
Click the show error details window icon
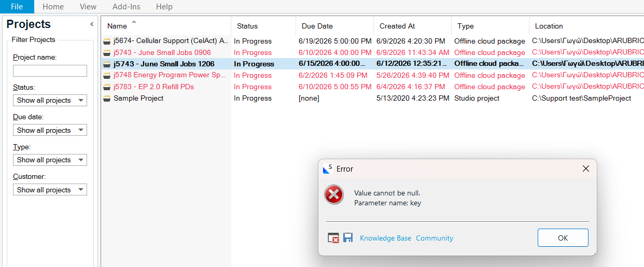[333, 238]
